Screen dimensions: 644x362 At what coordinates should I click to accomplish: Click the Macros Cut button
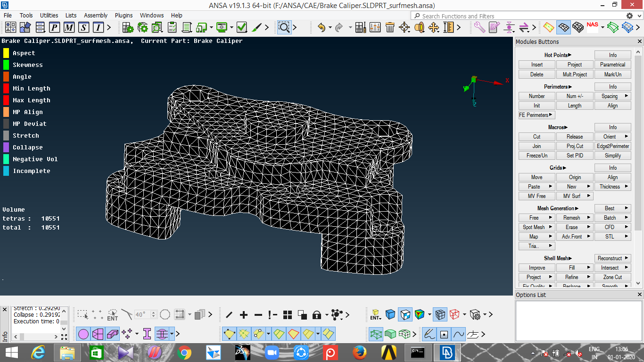pos(537,137)
